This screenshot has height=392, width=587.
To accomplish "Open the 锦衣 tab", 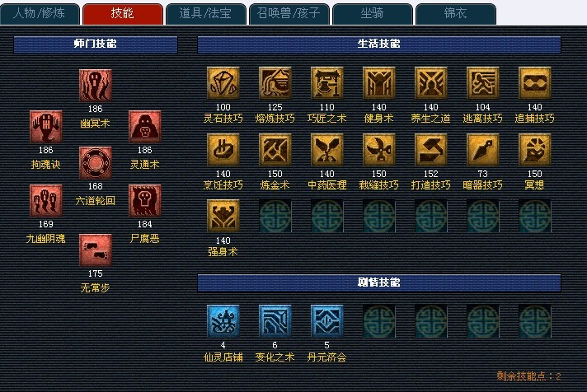I will (x=456, y=14).
